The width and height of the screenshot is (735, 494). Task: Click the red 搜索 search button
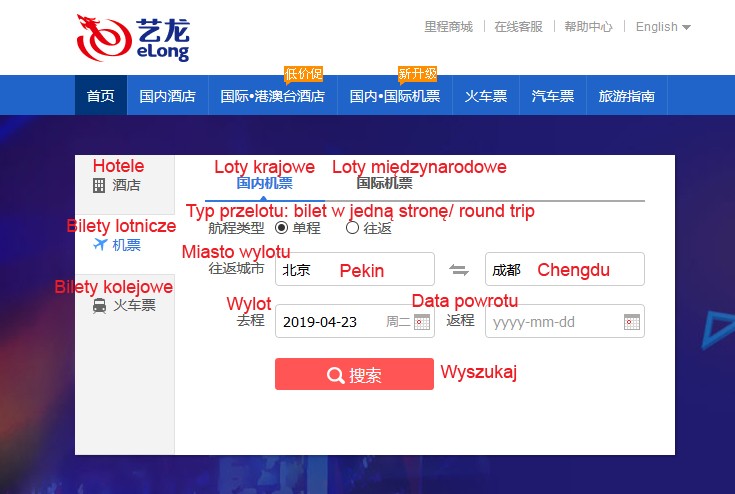pyautogui.click(x=354, y=374)
